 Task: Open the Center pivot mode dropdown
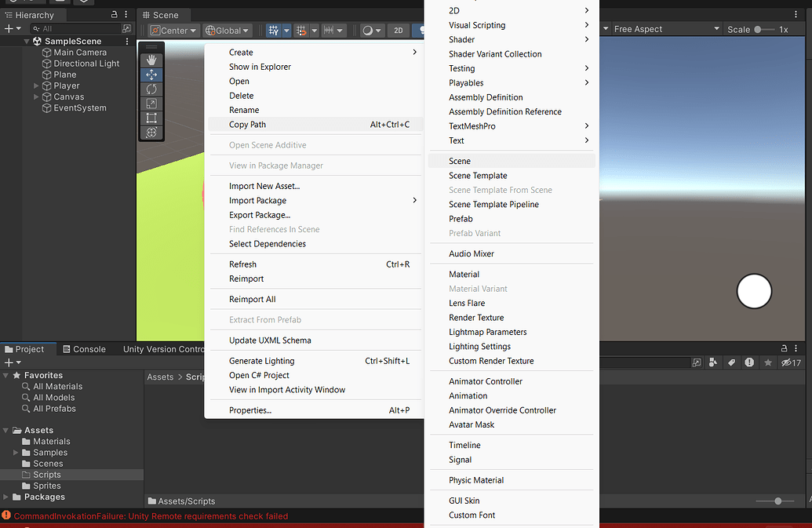point(173,30)
